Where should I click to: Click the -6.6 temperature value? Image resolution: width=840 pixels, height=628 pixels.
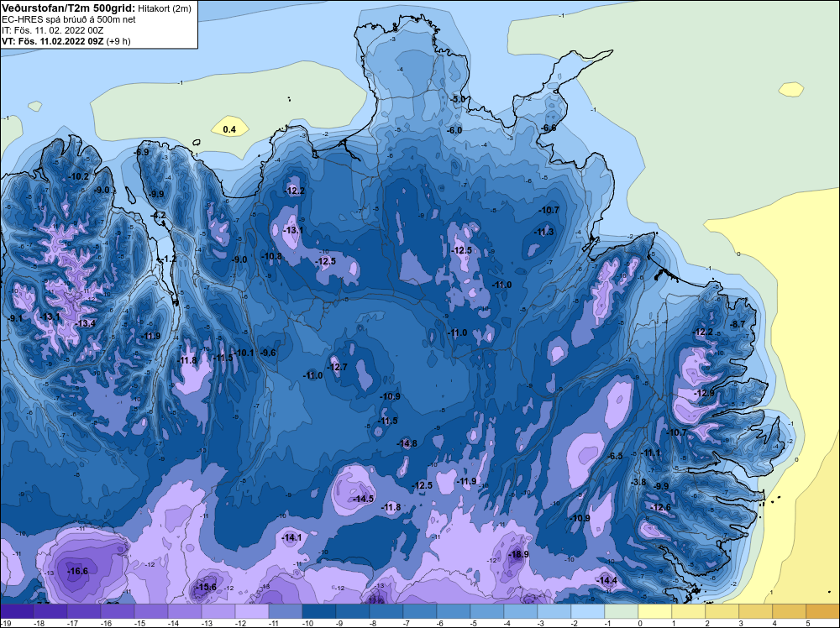(549, 128)
